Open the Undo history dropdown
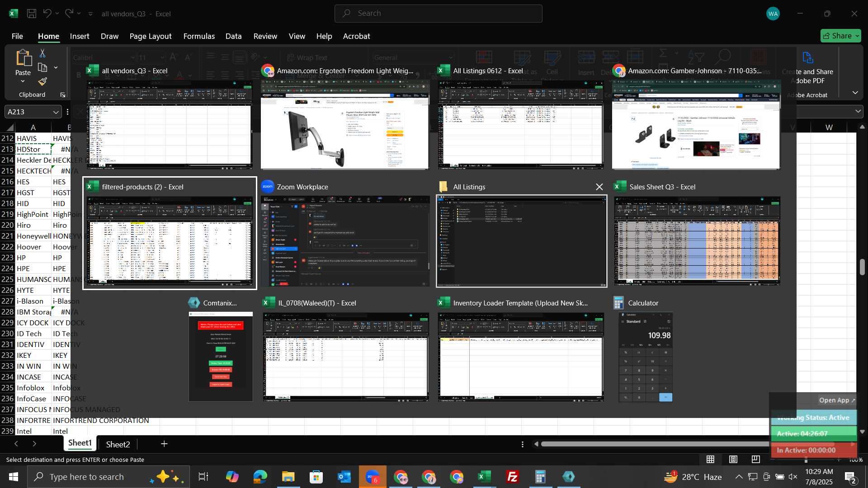 click(57, 14)
